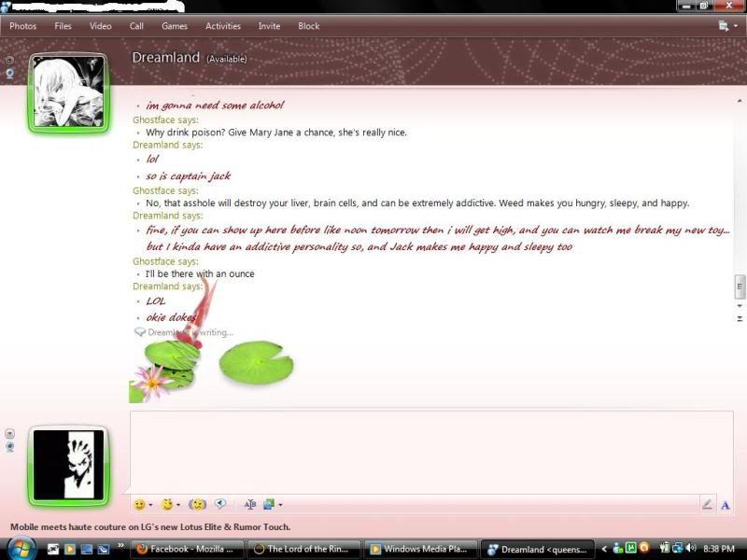Viewport: 747px width, 560px height.
Task: Expand the background picker dropdown arrow
Action: [280, 505]
